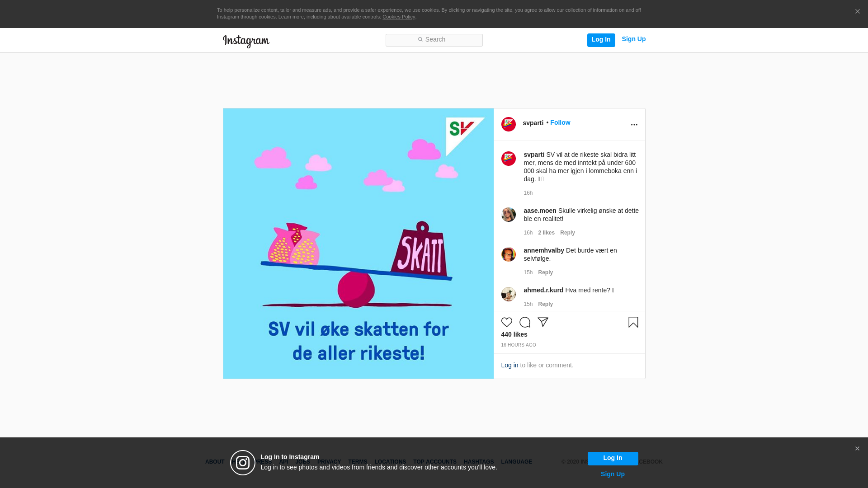Reply to aase.moen's comment
Viewport: 868px width, 488px height.
567,233
